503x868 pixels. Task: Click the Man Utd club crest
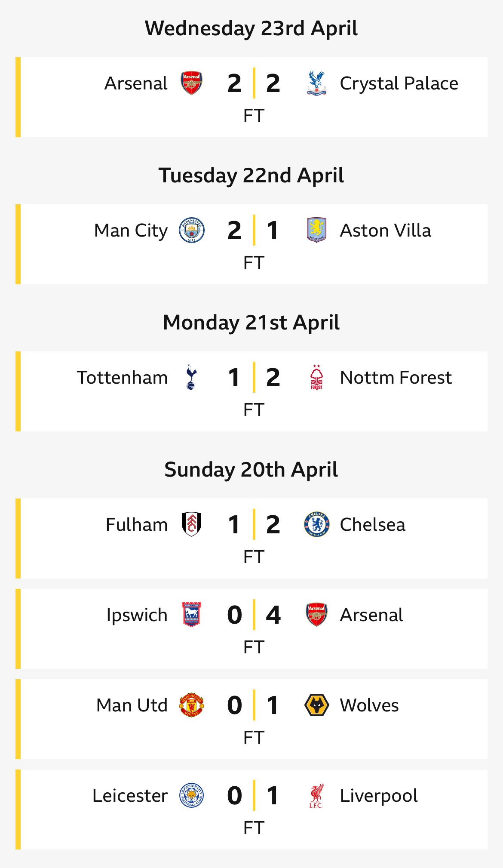[191, 705]
